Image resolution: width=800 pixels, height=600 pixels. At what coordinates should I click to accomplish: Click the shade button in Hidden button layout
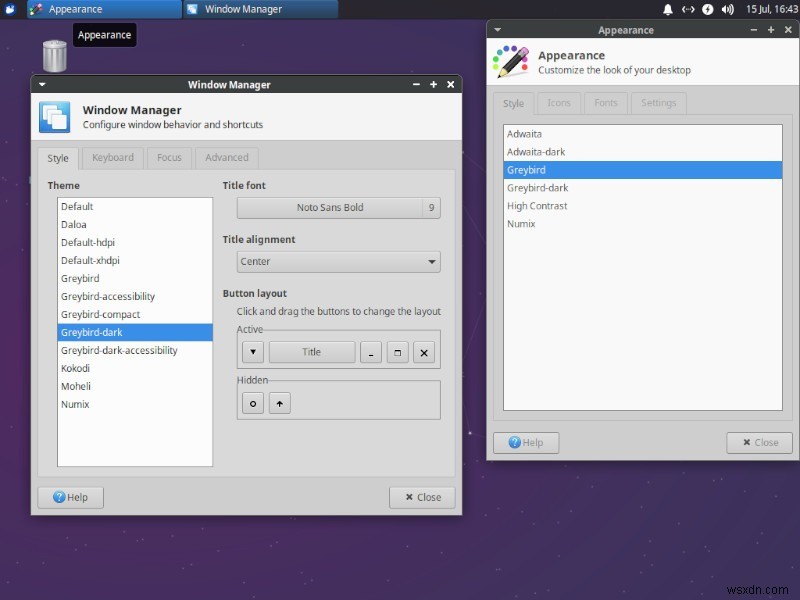coord(279,402)
